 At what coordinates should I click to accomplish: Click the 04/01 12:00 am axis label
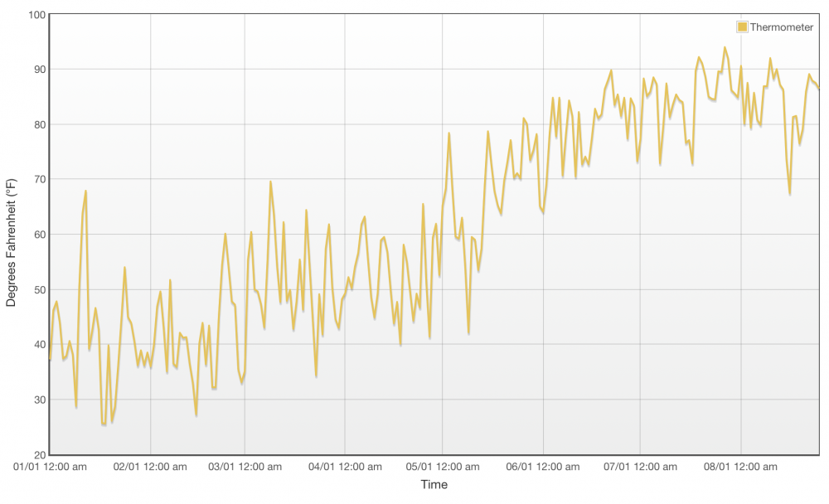345,467
